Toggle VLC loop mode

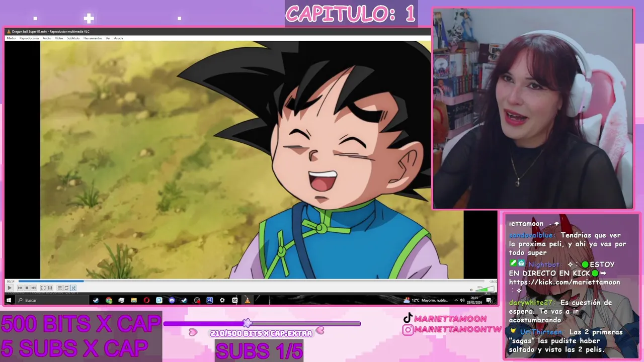(66, 288)
